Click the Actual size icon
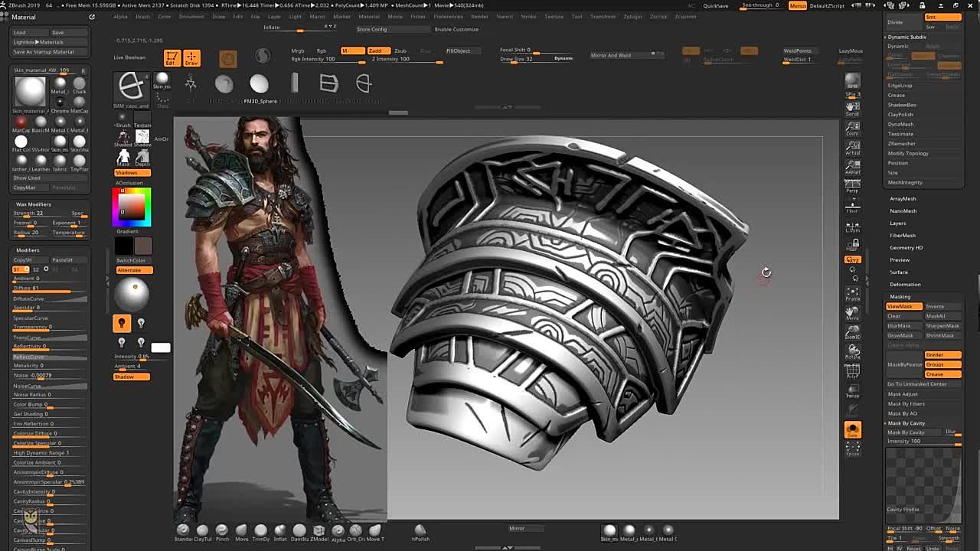 pos(852,148)
